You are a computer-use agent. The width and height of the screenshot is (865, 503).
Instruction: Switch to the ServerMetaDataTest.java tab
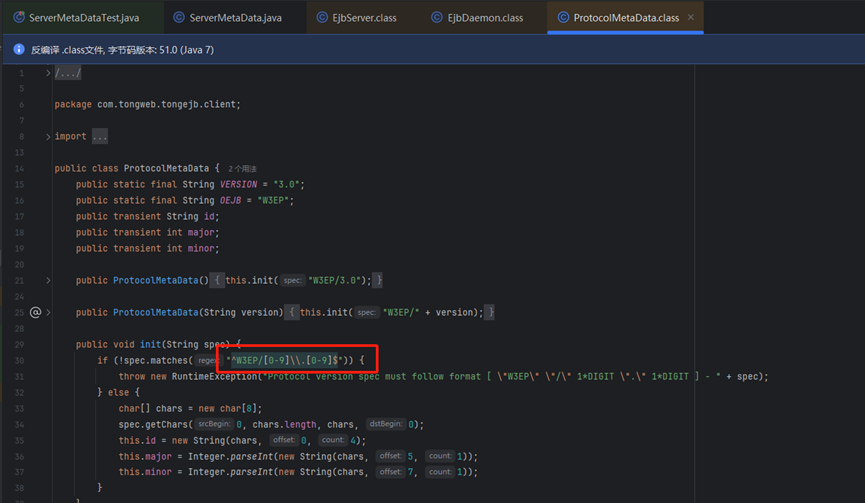coord(84,18)
